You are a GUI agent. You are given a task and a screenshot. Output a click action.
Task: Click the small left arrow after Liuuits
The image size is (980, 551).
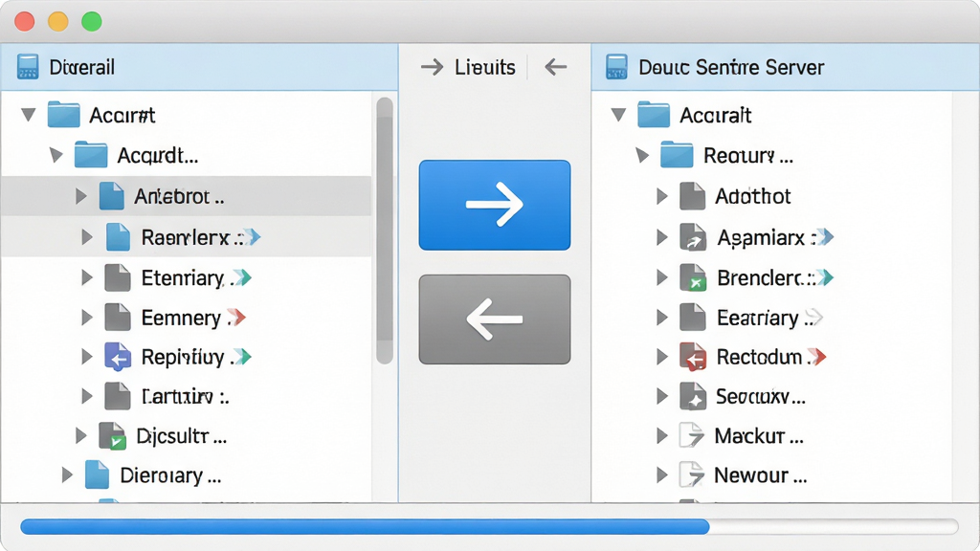(x=556, y=67)
